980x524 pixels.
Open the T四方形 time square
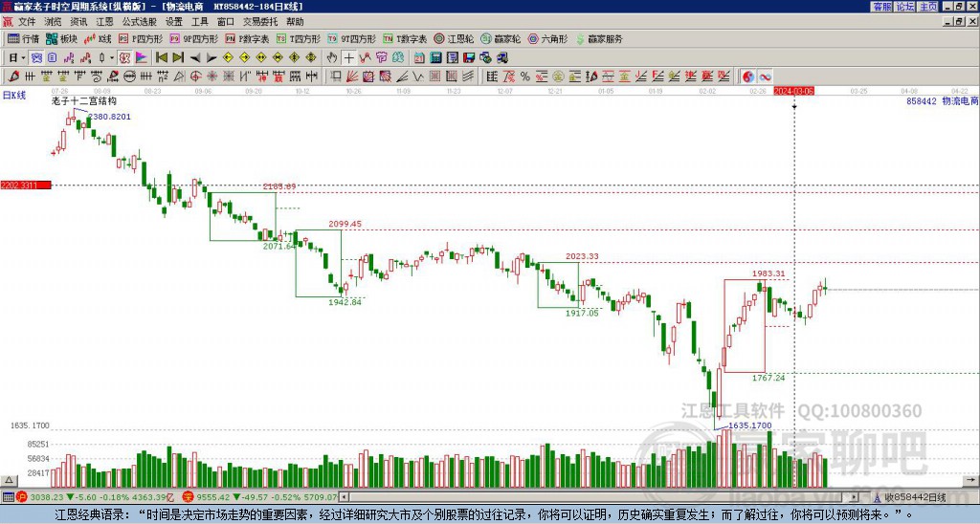coord(299,38)
